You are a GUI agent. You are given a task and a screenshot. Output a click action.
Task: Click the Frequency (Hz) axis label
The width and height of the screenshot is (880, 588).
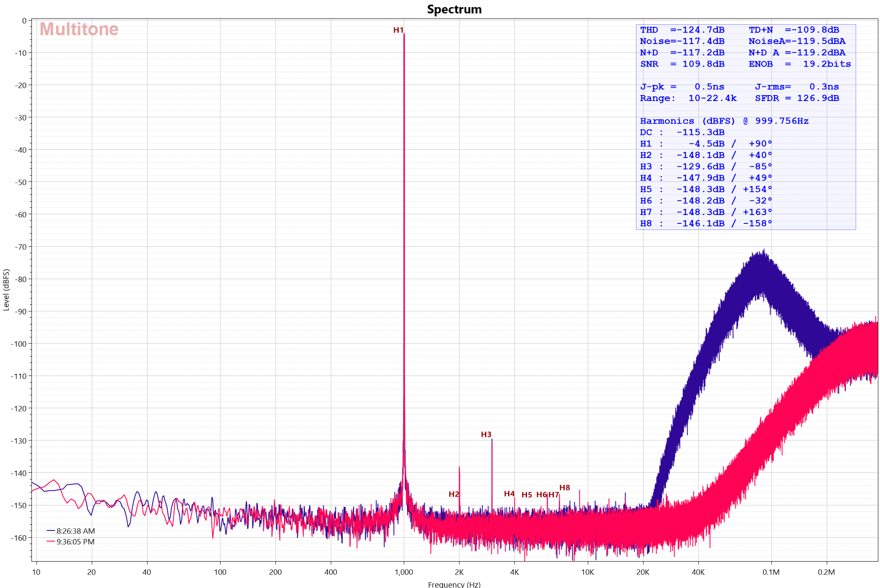454,584
